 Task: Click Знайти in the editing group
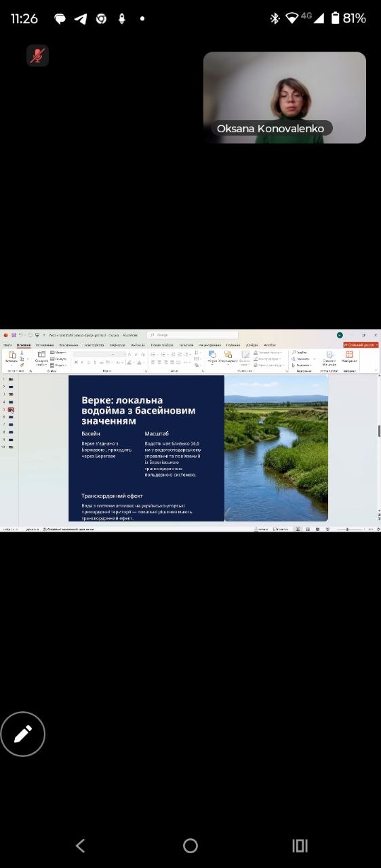click(x=299, y=353)
